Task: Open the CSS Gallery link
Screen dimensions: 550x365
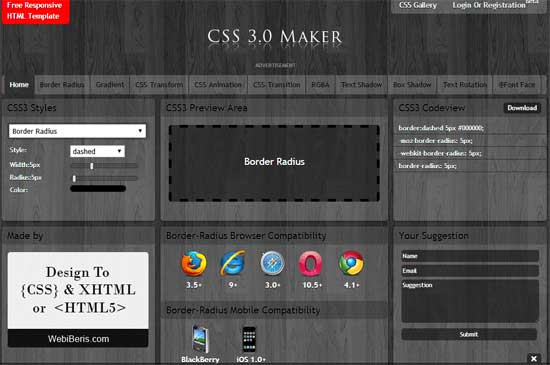Action: pyautogui.click(x=418, y=5)
